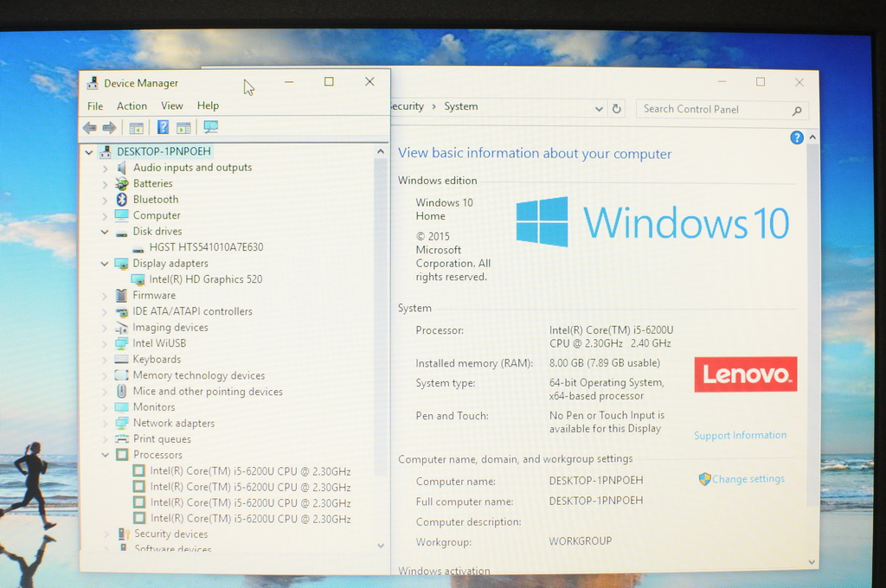Open the address bar history dropdown arrow
The width and height of the screenshot is (886, 588).
pyautogui.click(x=599, y=109)
